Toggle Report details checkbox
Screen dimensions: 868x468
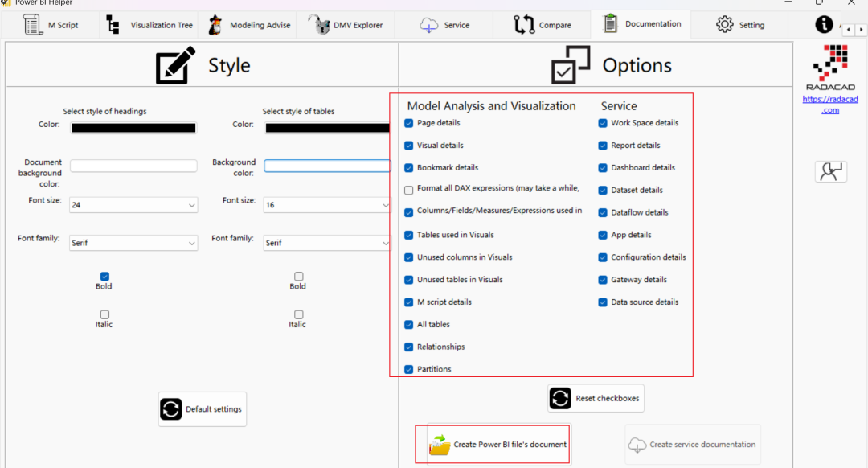[x=603, y=146]
